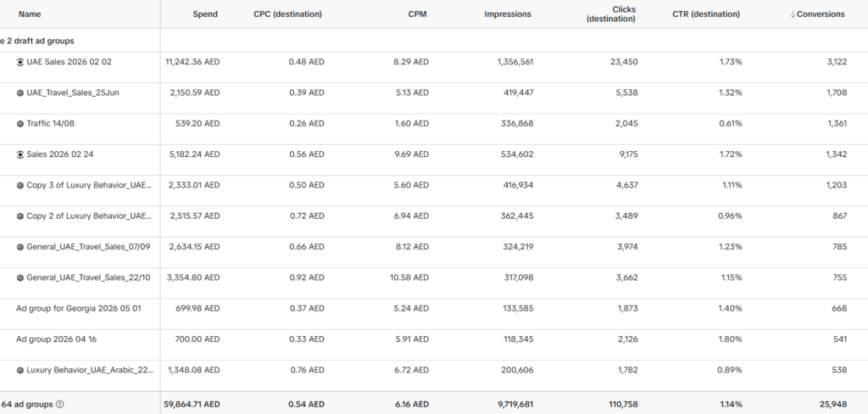868x414 pixels.
Task: Click CTR value 1.80%
Action: pyautogui.click(x=731, y=338)
